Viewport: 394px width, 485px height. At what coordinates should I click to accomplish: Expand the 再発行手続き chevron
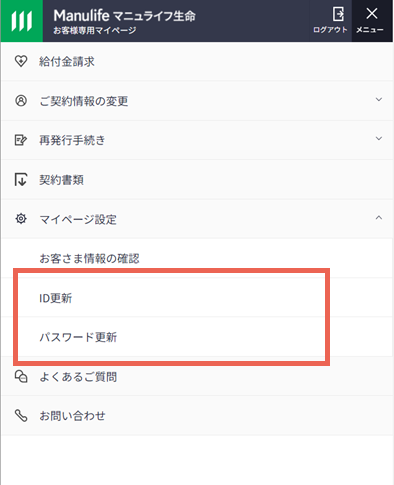click(379, 138)
